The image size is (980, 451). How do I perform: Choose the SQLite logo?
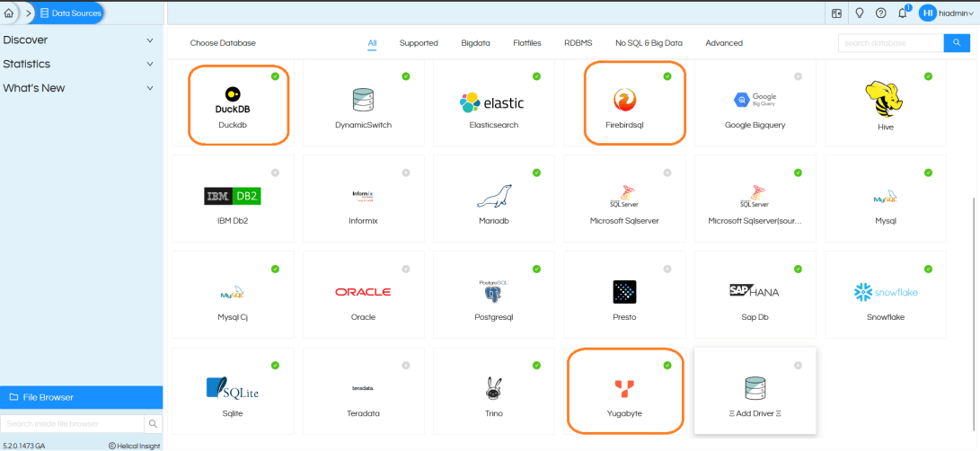[233, 388]
